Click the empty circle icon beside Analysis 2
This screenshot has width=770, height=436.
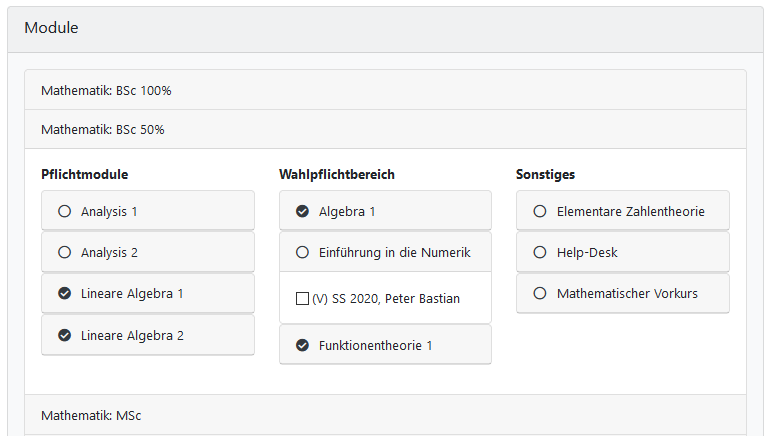point(65,252)
